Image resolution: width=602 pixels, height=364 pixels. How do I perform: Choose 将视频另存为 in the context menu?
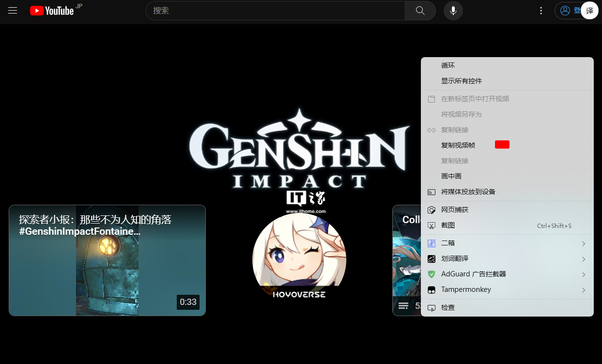(507, 114)
